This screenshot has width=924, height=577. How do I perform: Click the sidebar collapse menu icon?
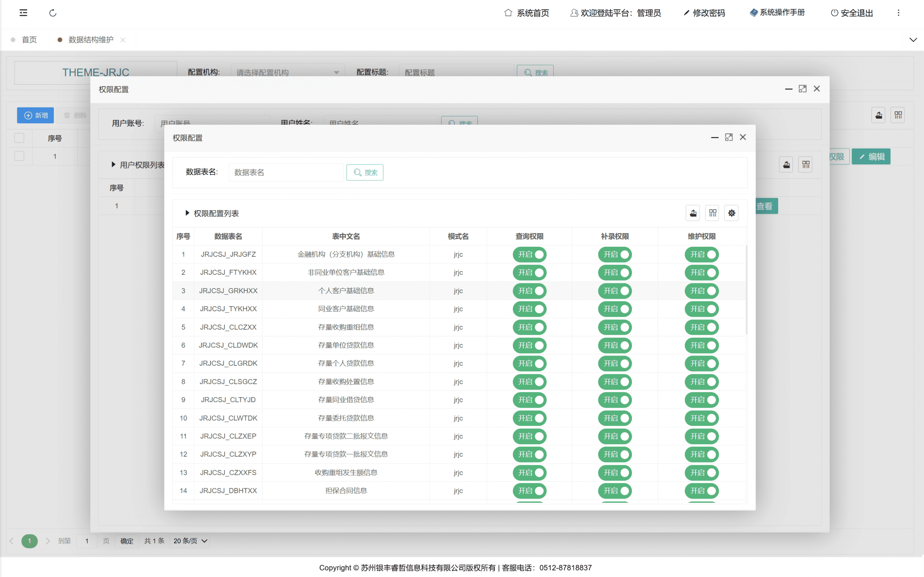(23, 13)
